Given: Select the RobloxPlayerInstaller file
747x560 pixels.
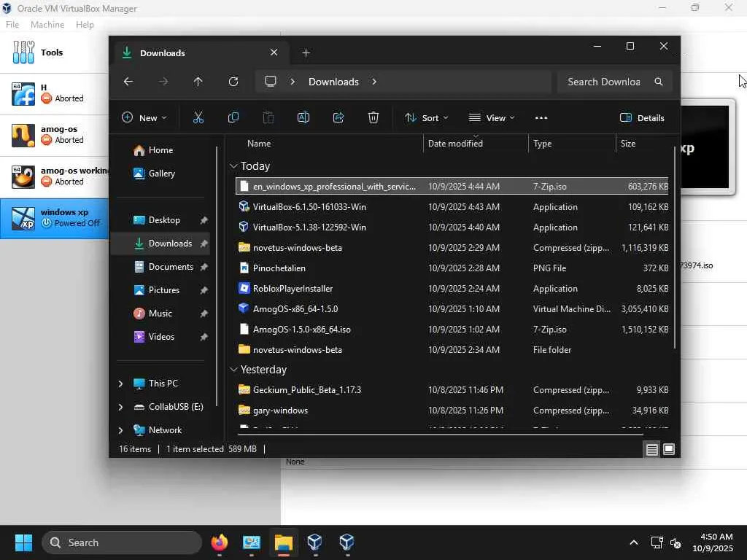Looking at the screenshot, I should pos(452,289).
